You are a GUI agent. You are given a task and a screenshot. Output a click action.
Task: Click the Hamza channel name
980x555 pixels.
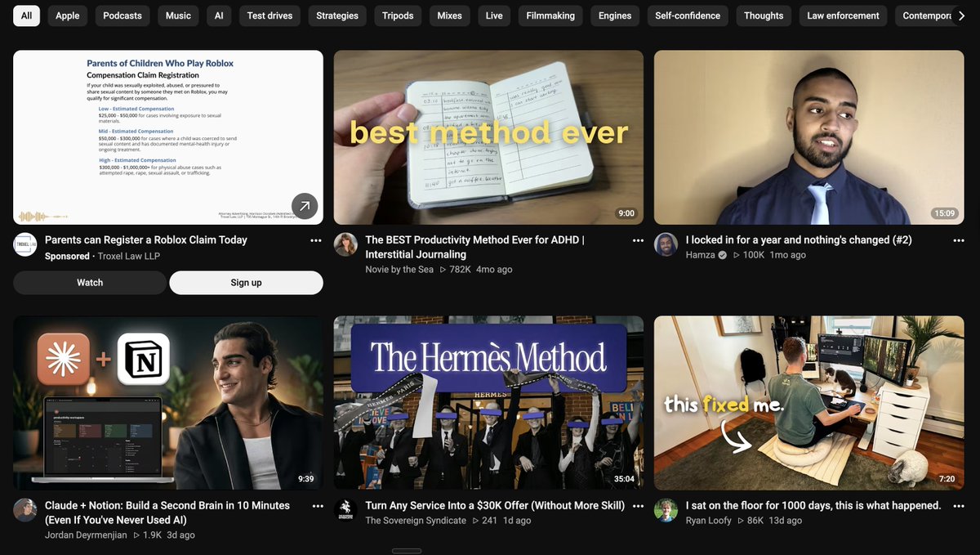click(701, 255)
